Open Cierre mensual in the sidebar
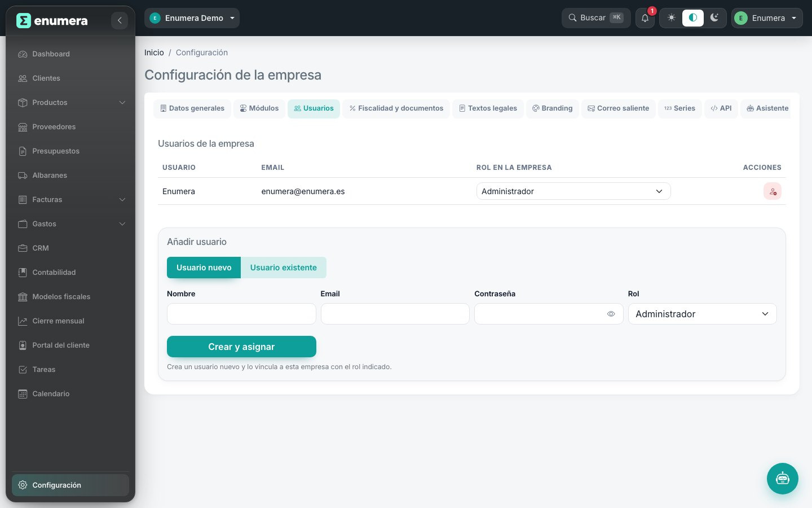The image size is (812, 508). (70, 321)
